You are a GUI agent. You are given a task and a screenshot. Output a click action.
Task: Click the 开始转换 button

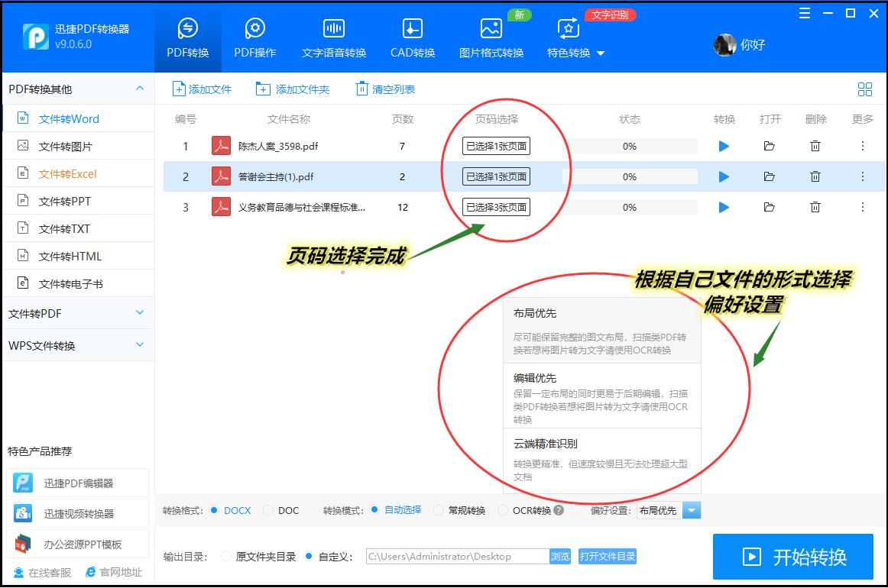tap(793, 557)
